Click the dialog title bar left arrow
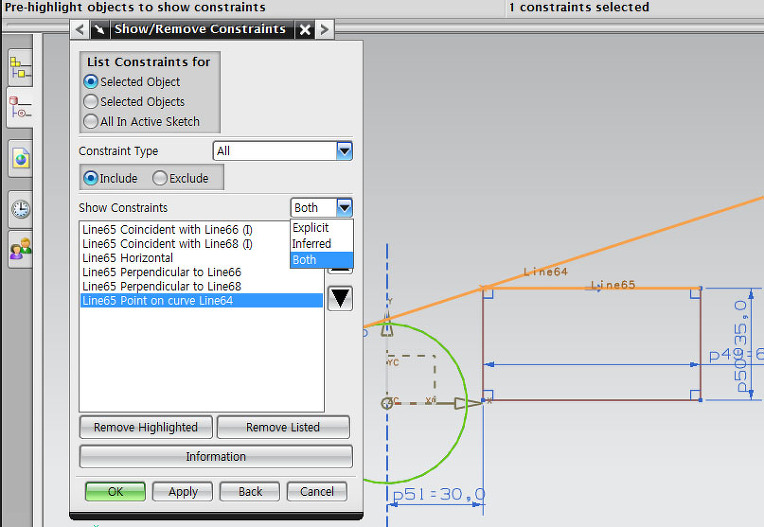 click(x=80, y=29)
